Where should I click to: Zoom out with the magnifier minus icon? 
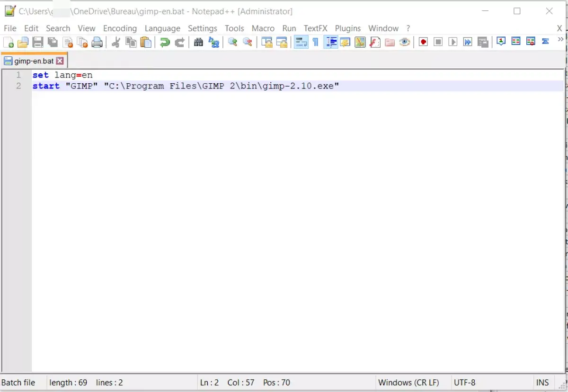click(x=247, y=43)
